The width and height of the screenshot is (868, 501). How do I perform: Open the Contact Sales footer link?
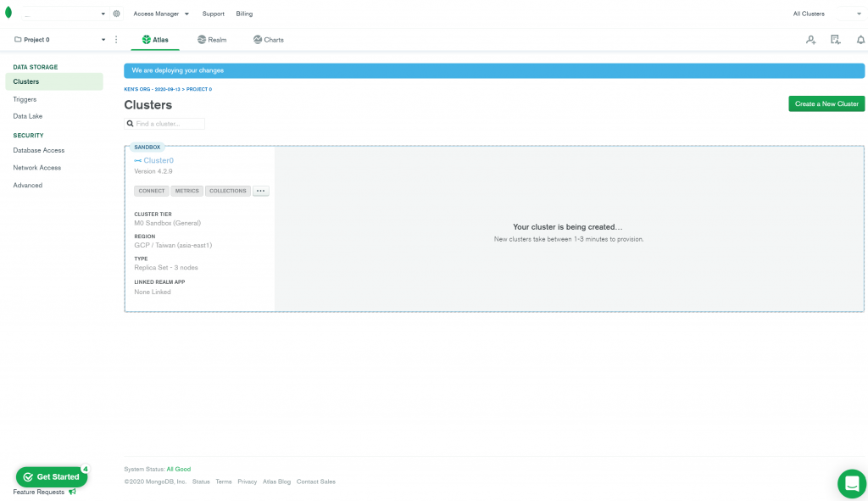pos(316,482)
